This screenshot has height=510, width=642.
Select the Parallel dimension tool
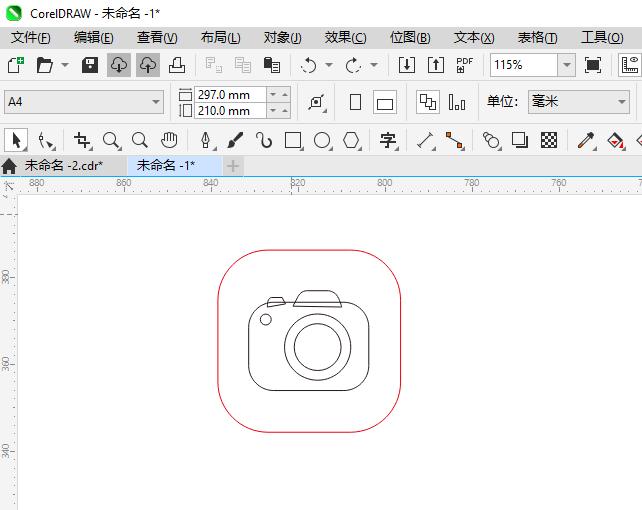[426, 140]
